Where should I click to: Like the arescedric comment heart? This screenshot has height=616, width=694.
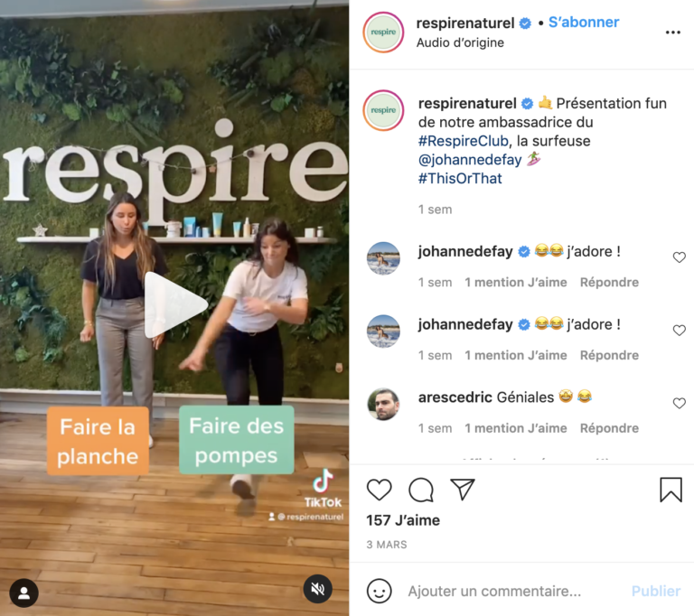pyautogui.click(x=679, y=403)
